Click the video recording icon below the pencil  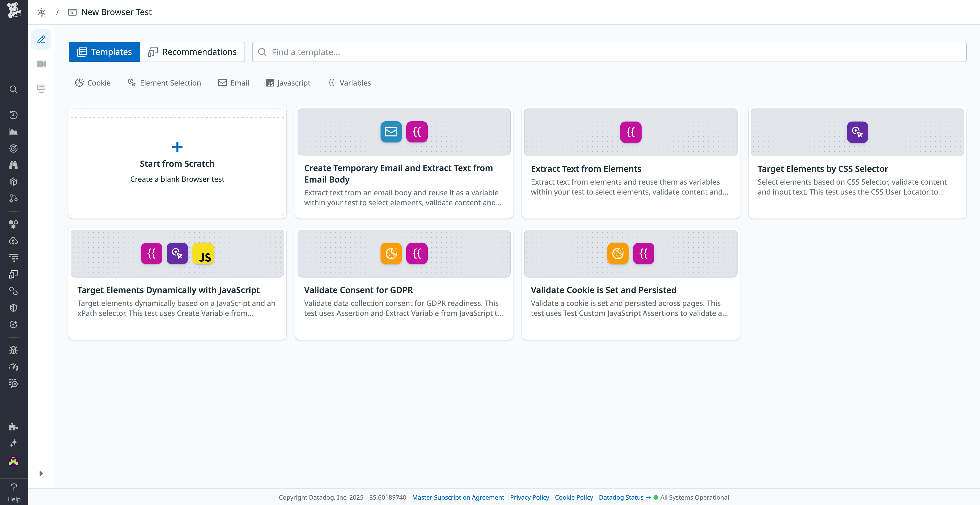point(41,64)
